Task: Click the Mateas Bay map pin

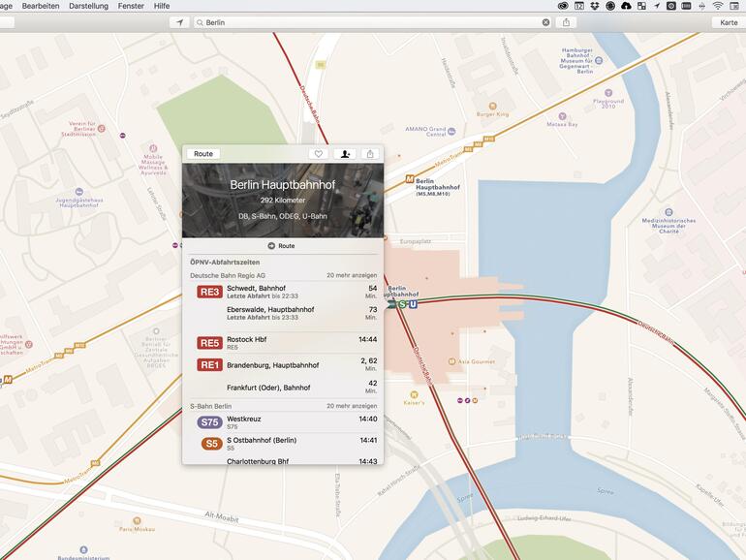Action: coord(562,116)
